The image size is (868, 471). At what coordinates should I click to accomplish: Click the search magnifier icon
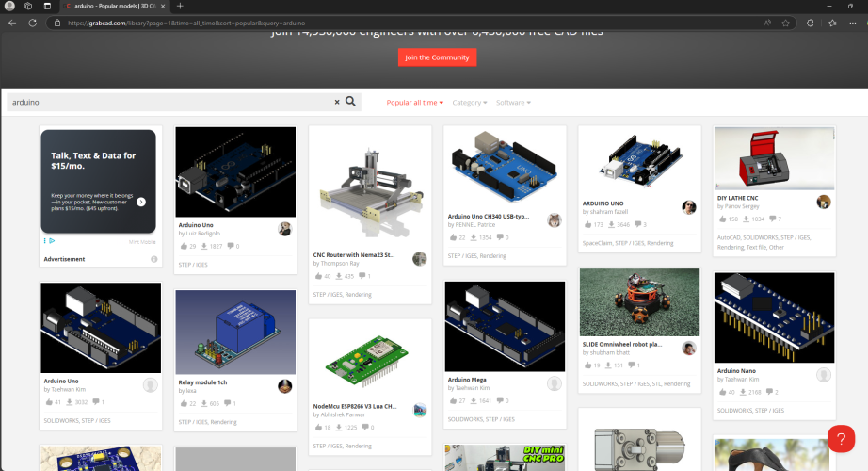[350, 102]
